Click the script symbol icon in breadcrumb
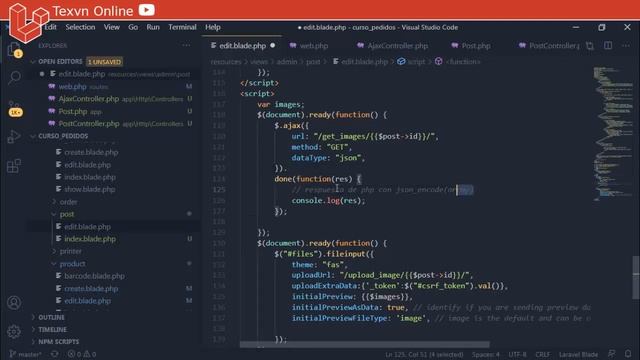 click(x=401, y=62)
